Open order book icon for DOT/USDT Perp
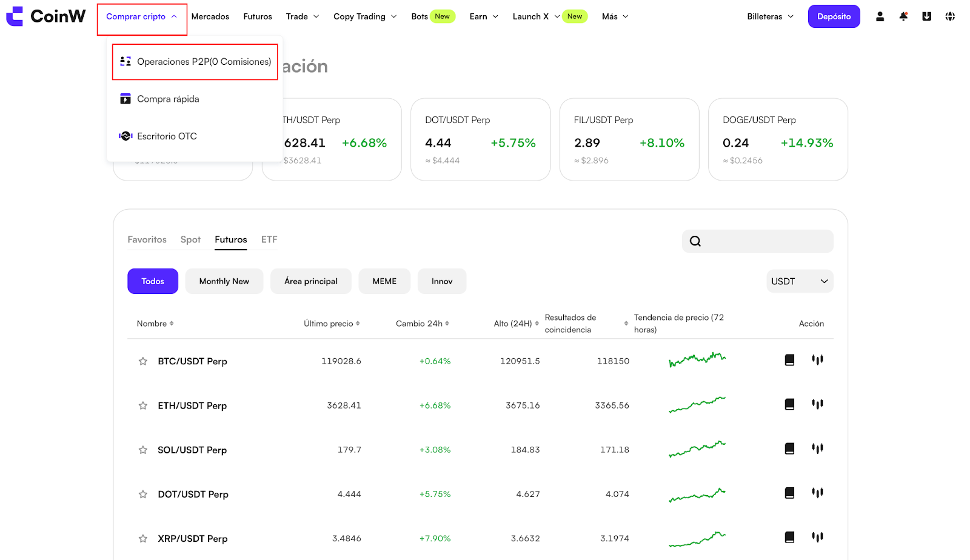 789,493
